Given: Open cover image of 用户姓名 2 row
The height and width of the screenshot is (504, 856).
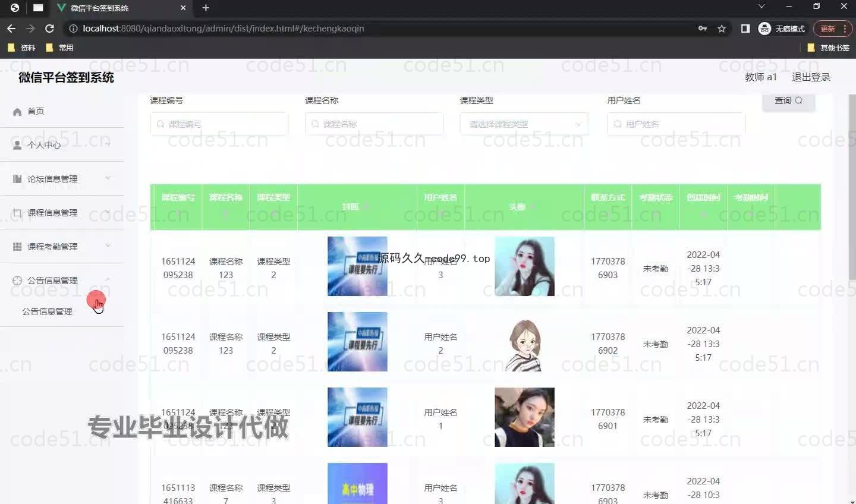Looking at the screenshot, I should click(357, 342).
